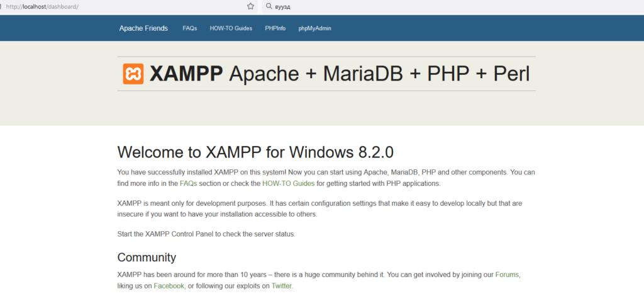Bookmark this page with the star icon
This screenshot has height=306, width=644.
pos(250,6)
